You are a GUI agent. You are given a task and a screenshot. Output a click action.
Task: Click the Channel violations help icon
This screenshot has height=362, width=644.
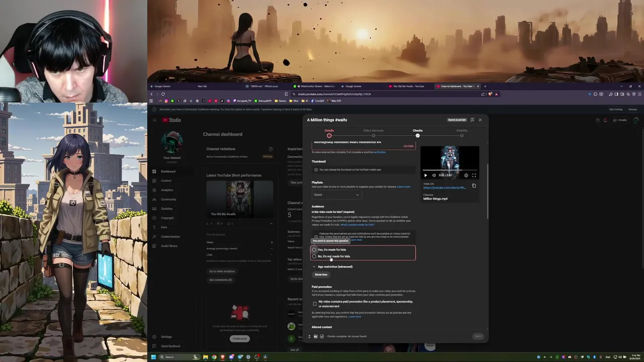[x=271, y=149]
